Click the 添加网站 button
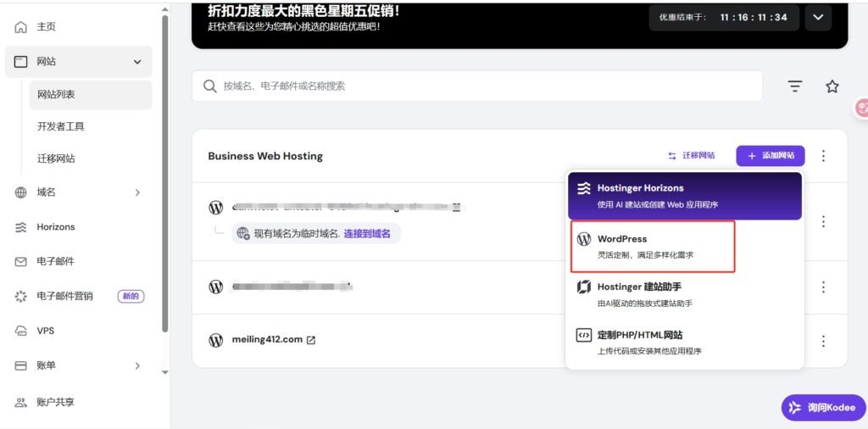The width and height of the screenshot is (868, 429). (x=770, y=156)
